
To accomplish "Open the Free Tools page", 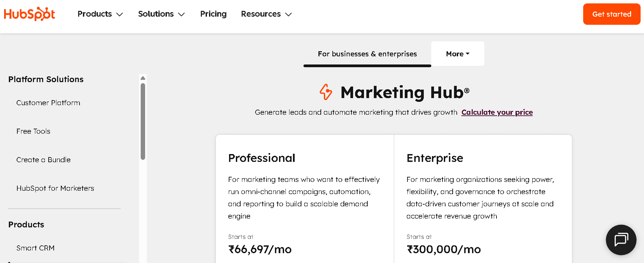I will 33,131.
